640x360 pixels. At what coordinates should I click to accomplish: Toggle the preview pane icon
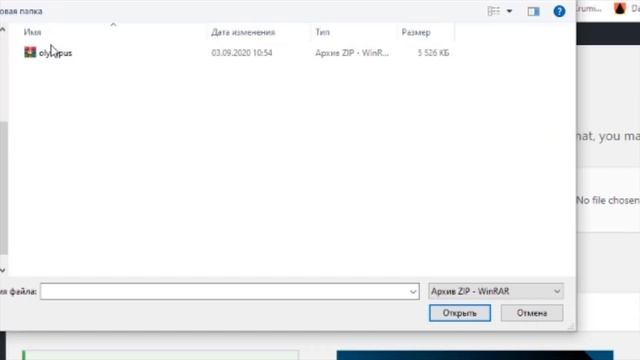pyautogui.click(x=533, y=11)
